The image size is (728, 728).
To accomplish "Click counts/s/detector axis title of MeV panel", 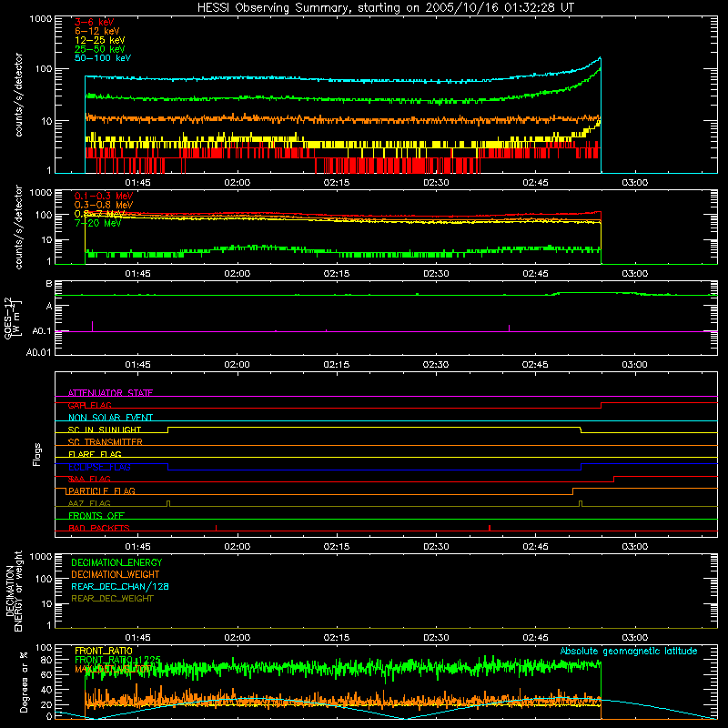I will click(x=18, y=227).
